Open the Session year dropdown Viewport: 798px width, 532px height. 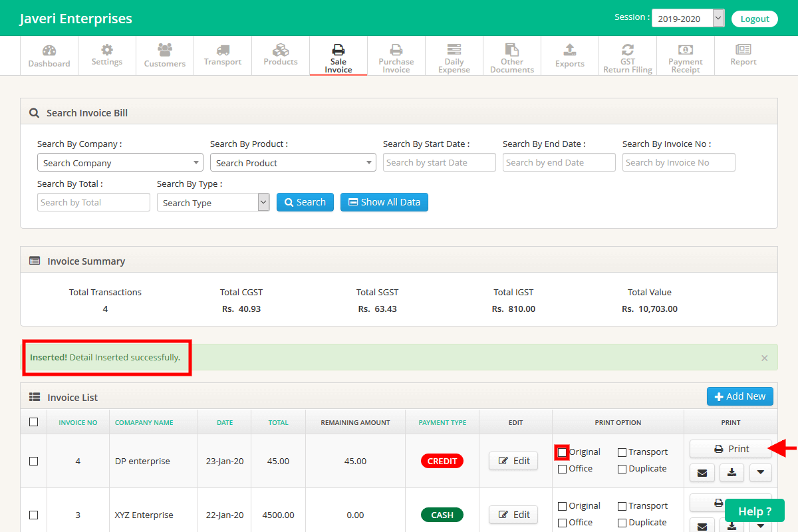pyautogui.click(x=688, y=19)
